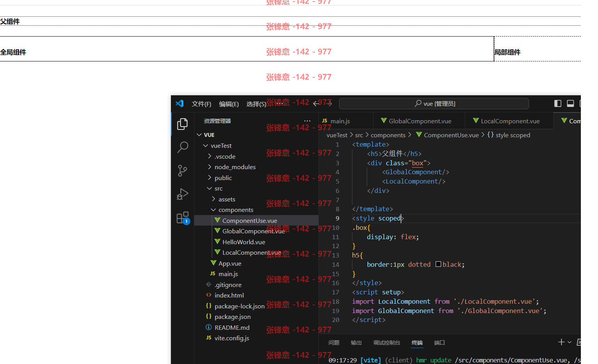
Task: Open README.md from the file tree
Action: pyautogui.click(x=232, y=327)
